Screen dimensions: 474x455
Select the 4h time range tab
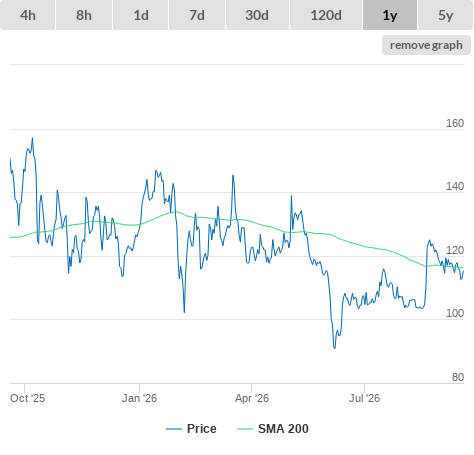[x=28, y=15]
